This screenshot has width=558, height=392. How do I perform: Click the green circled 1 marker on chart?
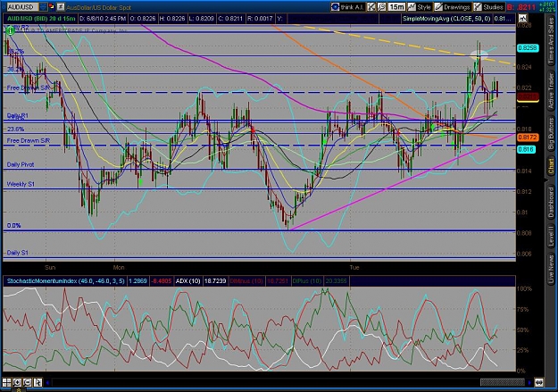(x=10, y=30)
